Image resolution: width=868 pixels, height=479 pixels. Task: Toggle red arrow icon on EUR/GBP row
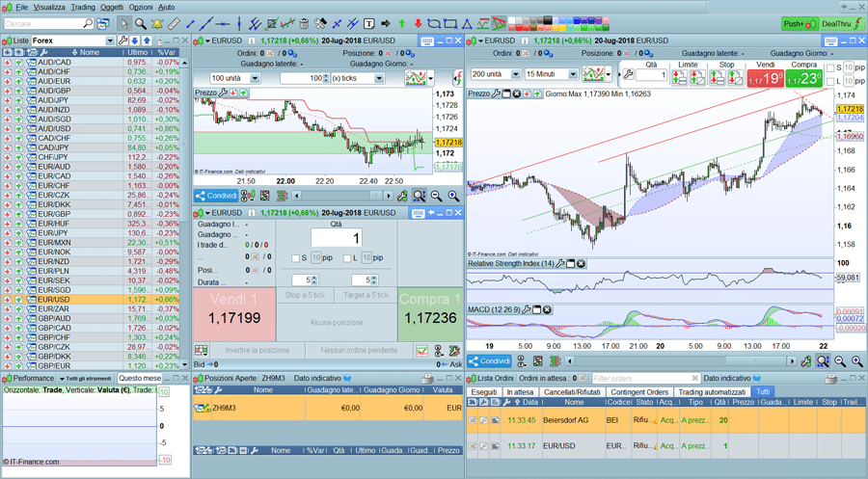[7, 214]
